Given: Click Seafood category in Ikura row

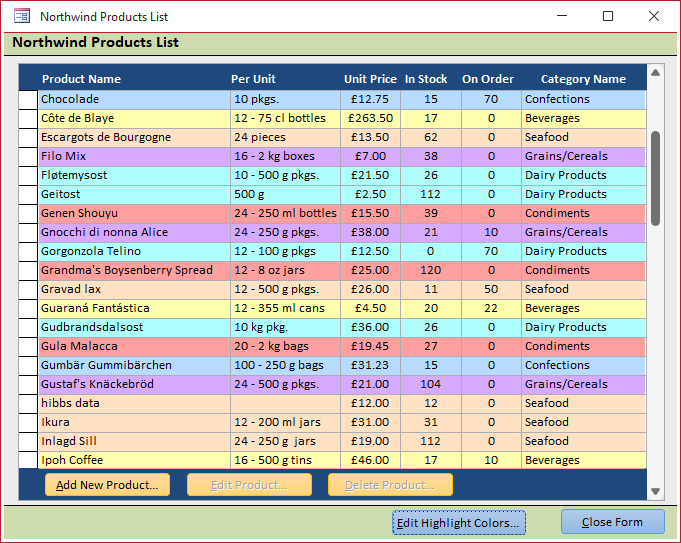Looking at the screenshot, I should 584,423.
